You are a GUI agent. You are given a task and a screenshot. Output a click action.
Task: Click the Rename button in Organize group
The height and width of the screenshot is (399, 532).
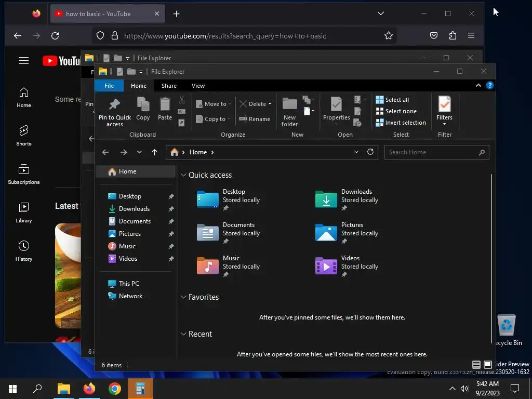pos(255,119)
